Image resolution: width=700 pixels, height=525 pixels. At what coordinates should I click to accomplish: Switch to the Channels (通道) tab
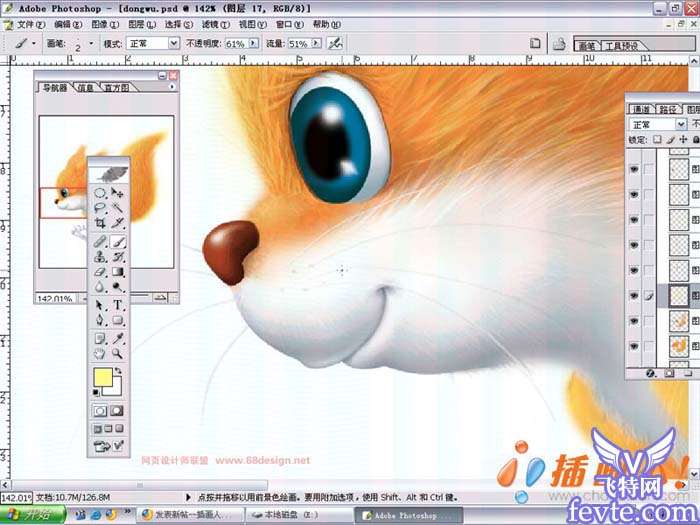point(641,109)
